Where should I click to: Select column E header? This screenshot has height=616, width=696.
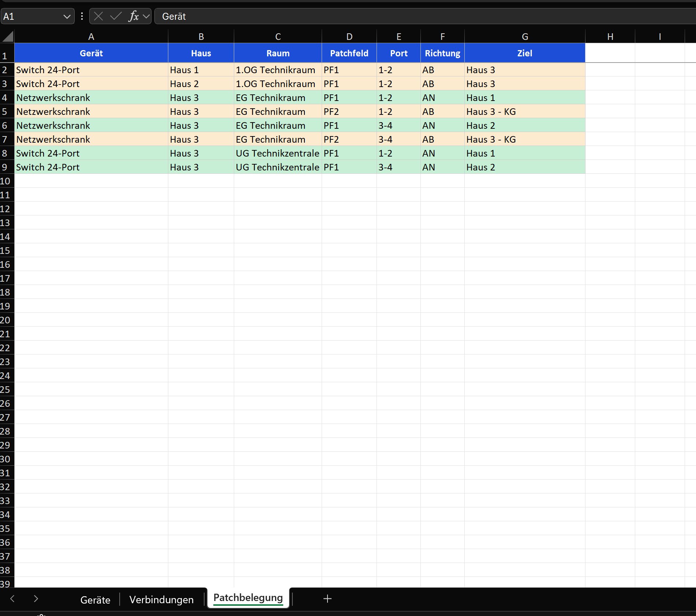pyautogui.click(x=398, y=37)
